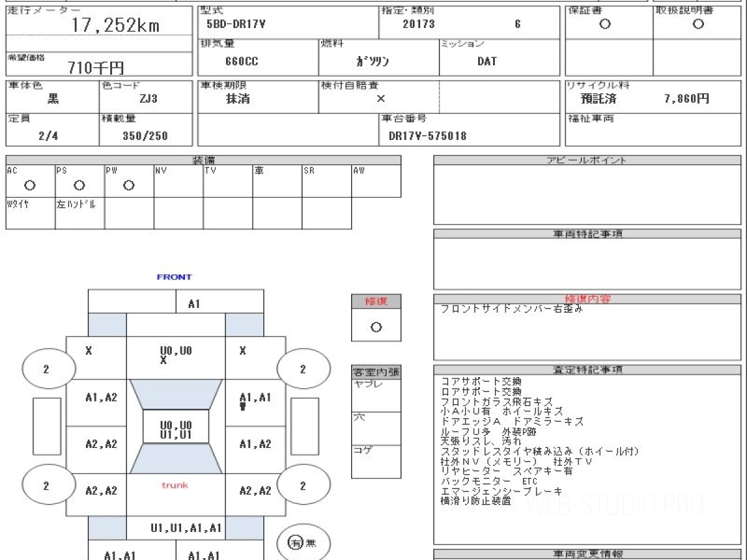Select the transmission value DAT
The image size is (747, 560).
point(487,62)
